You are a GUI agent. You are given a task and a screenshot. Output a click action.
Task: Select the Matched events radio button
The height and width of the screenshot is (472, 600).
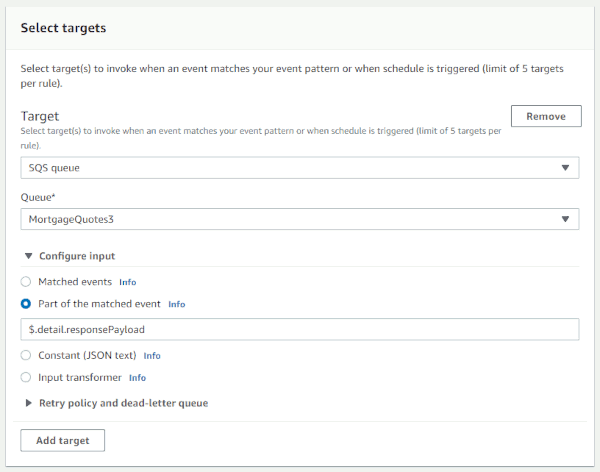point(26,282)
